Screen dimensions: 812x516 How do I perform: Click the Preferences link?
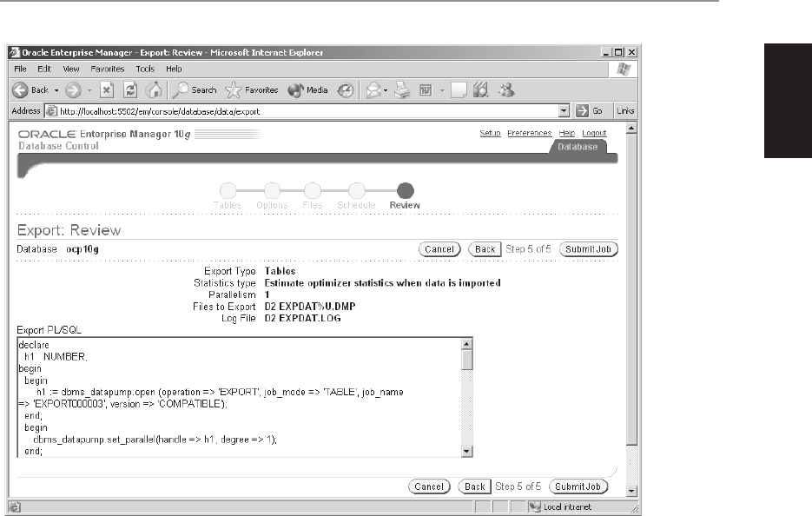529,133
